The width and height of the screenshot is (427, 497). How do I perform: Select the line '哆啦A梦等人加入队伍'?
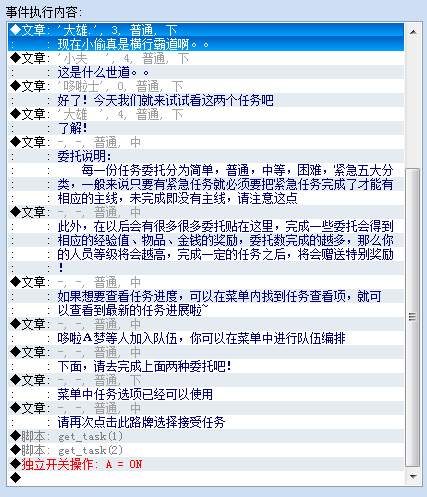[x=206, y=338]
